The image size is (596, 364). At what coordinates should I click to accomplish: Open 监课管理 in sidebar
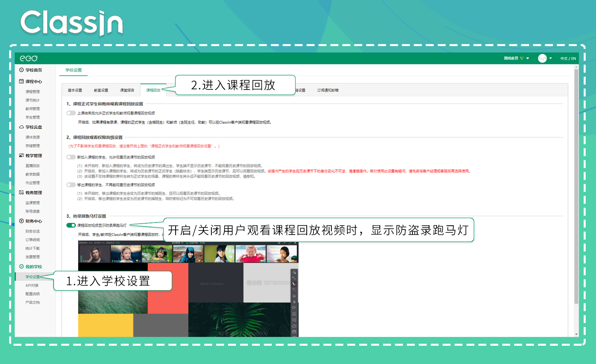click(x=33, y=203)
